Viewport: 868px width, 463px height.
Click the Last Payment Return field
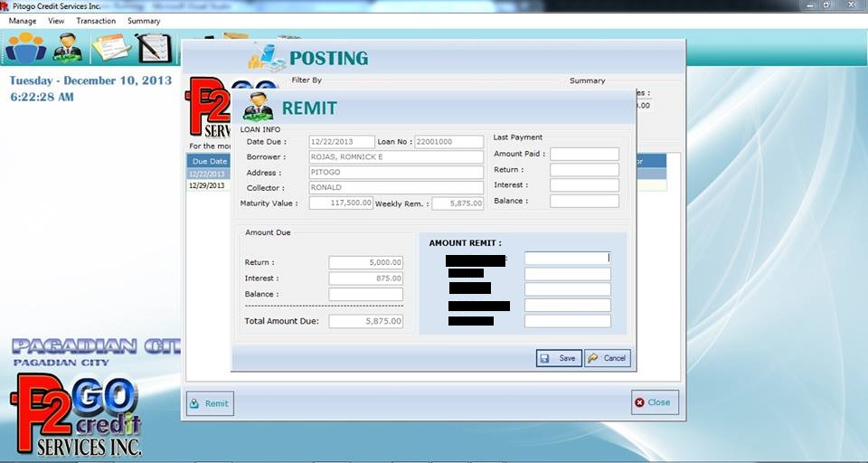point(585,169)
